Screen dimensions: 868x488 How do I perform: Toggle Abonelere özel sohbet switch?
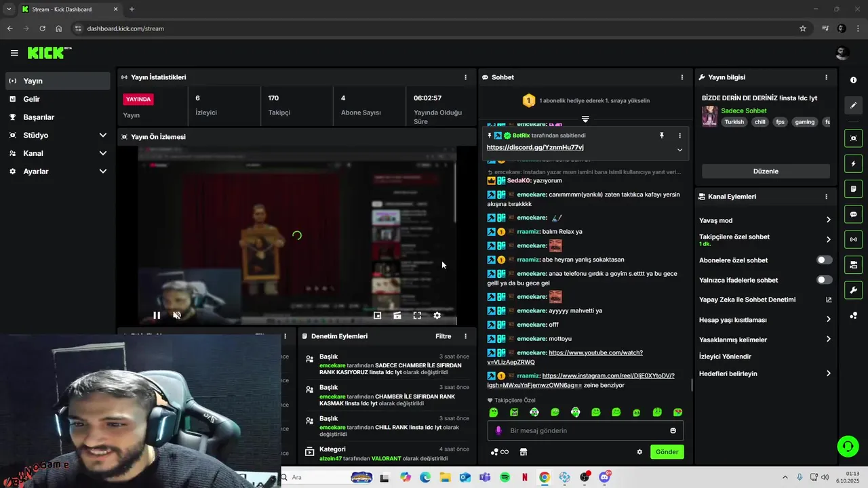coord(824,260)
